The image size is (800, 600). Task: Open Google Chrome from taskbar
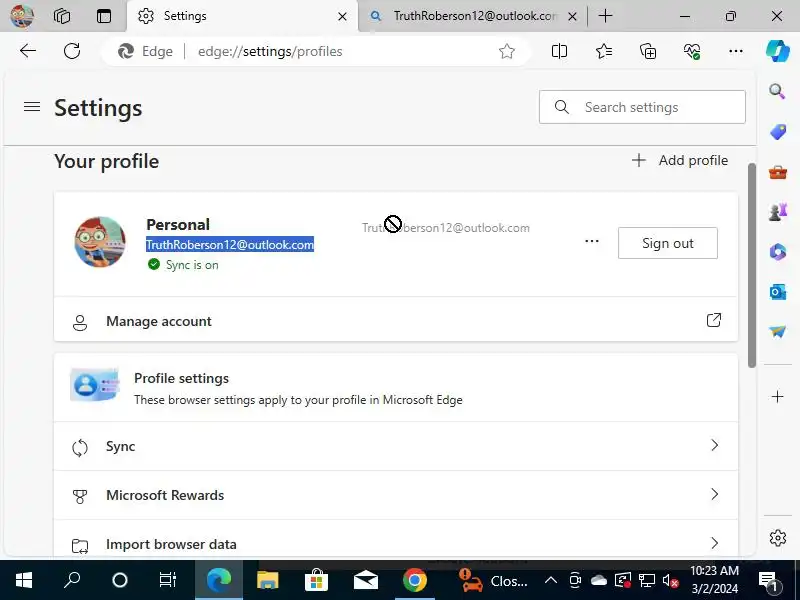pyautogui.click(x=414, y=580)
